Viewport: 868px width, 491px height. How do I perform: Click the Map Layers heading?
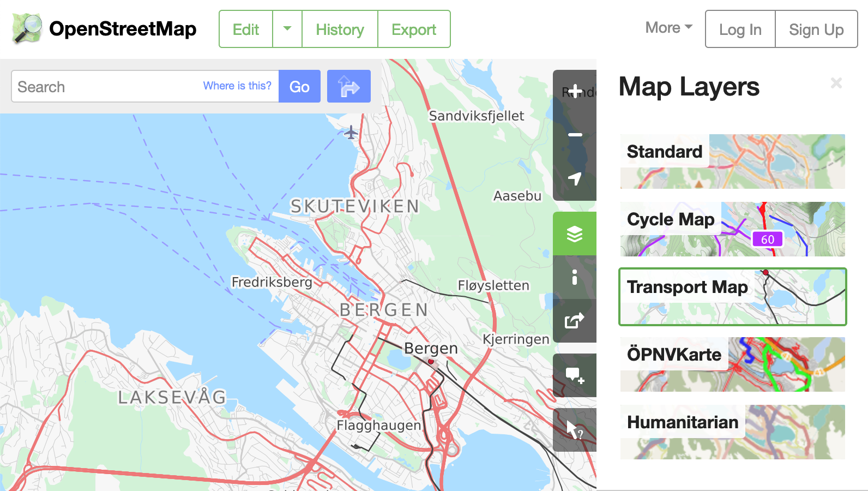pyautogui.click(x=689, y=87)
